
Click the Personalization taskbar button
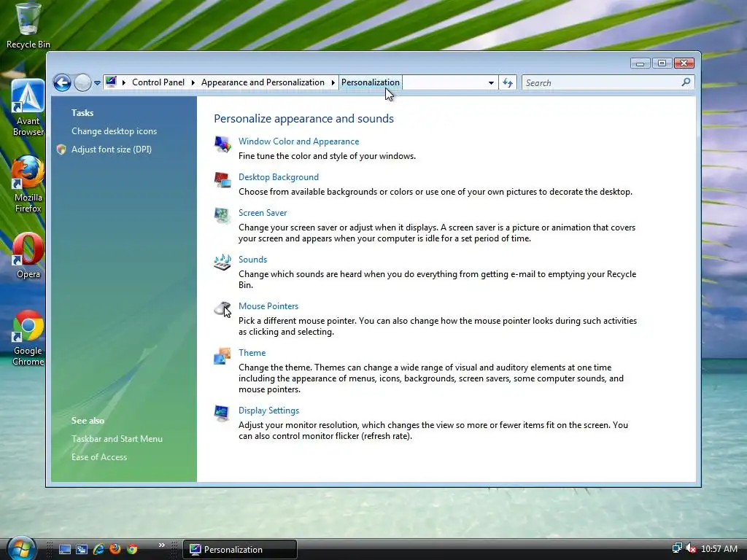[x=239, y=550]
